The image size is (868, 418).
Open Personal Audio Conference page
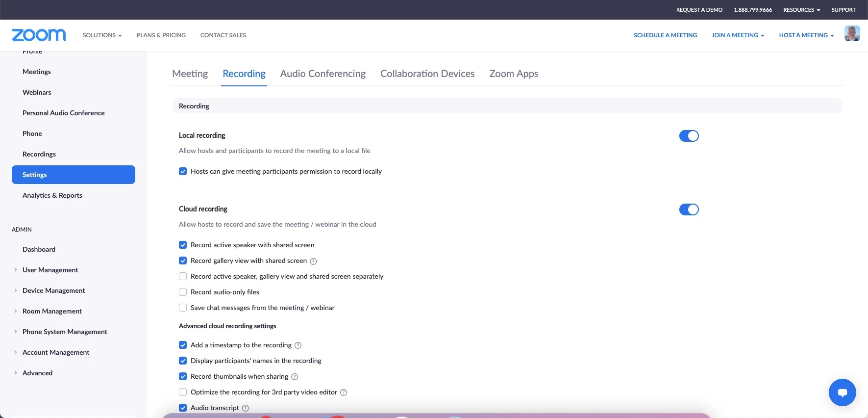(x=64, y=113)
